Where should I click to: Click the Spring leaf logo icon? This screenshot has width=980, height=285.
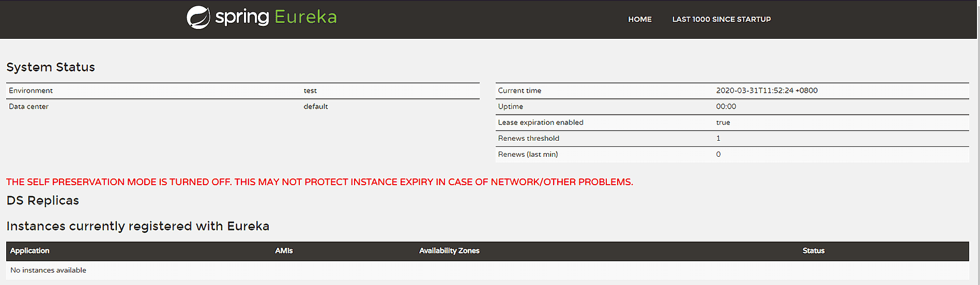point(198,18)
